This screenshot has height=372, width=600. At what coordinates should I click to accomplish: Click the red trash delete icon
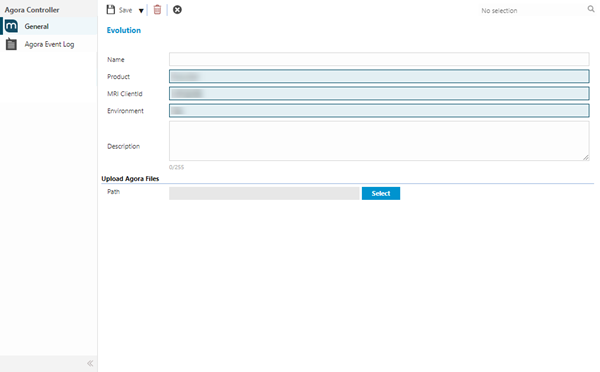(x=157, y=10)
